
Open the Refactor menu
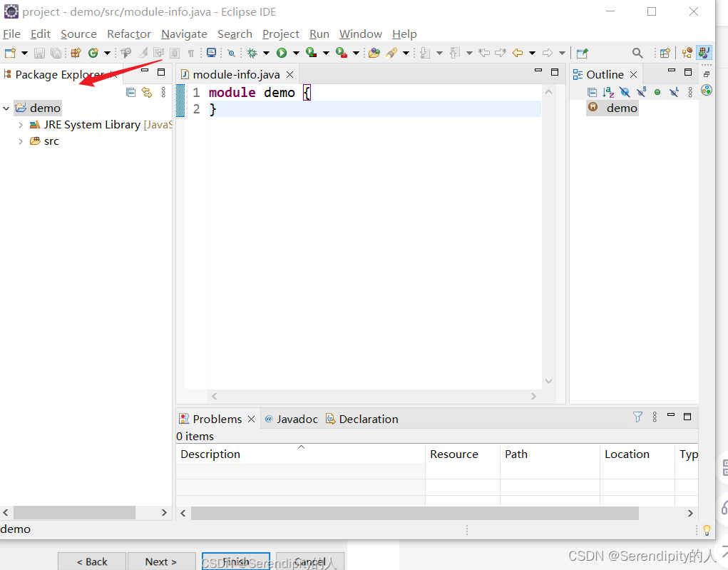[x=129, y=34]
